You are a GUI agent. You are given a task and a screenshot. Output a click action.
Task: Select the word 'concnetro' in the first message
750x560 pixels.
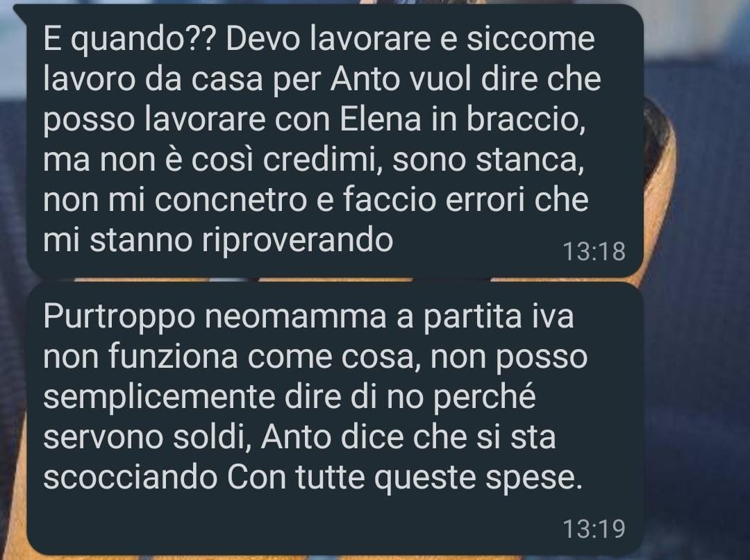pyautogui.click(x=231, y=199)
